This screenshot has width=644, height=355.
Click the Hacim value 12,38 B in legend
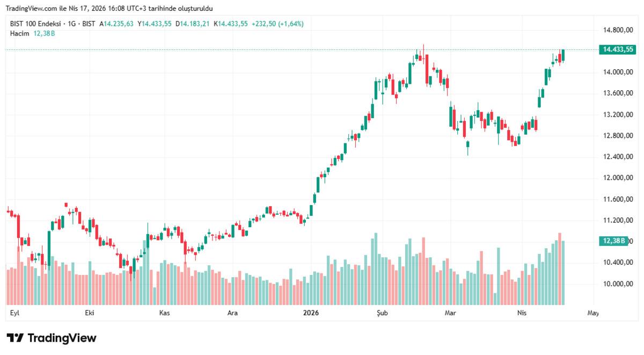[x=44, y=33]
